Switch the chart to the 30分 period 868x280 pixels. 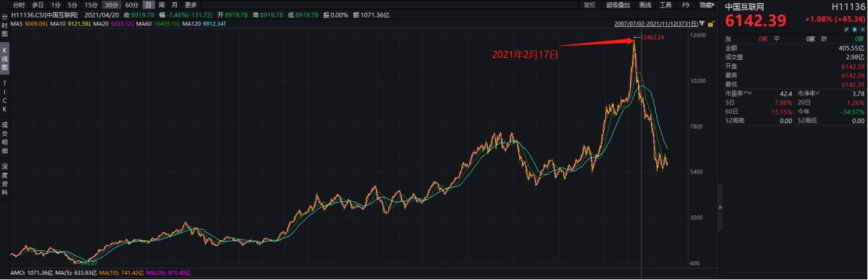click(x=110, y=5)
